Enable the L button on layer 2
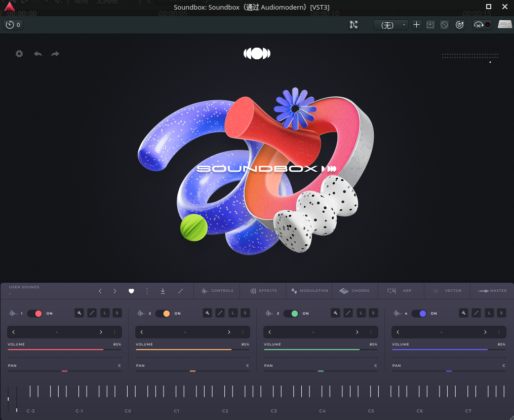Image resolution: width=514 pixels, height=420 pixels. [x=233, y=313]
